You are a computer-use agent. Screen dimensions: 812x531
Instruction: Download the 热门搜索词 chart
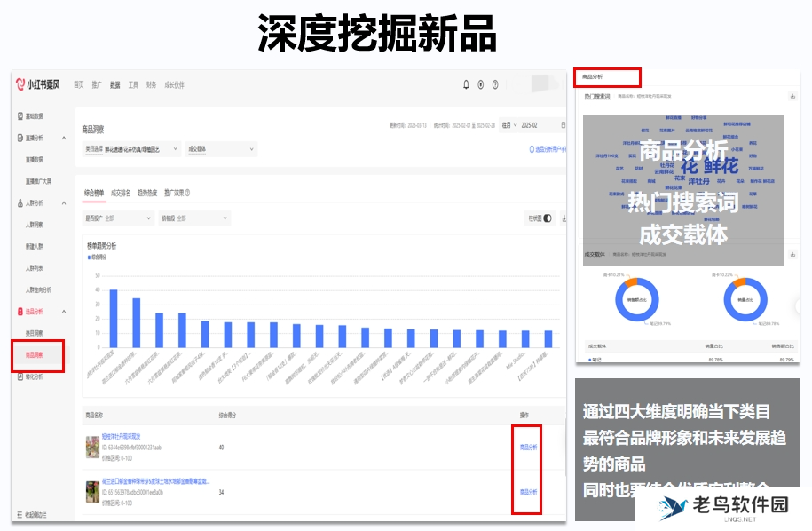tap(792, 96)
